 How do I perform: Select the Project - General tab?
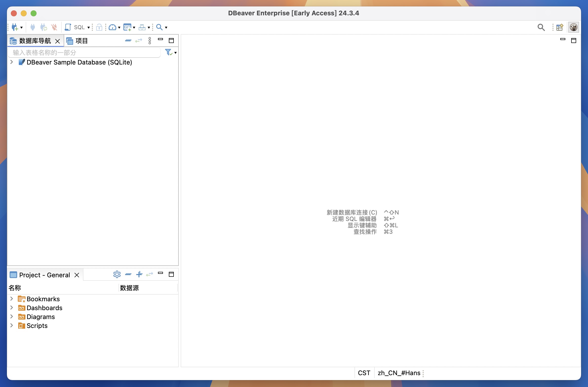tap(44, 275)
